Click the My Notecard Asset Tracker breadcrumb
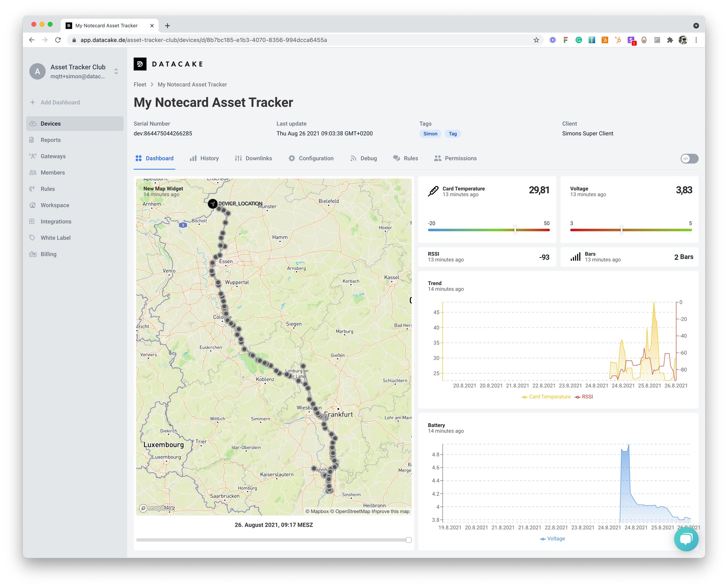 (x=192, y=85)
